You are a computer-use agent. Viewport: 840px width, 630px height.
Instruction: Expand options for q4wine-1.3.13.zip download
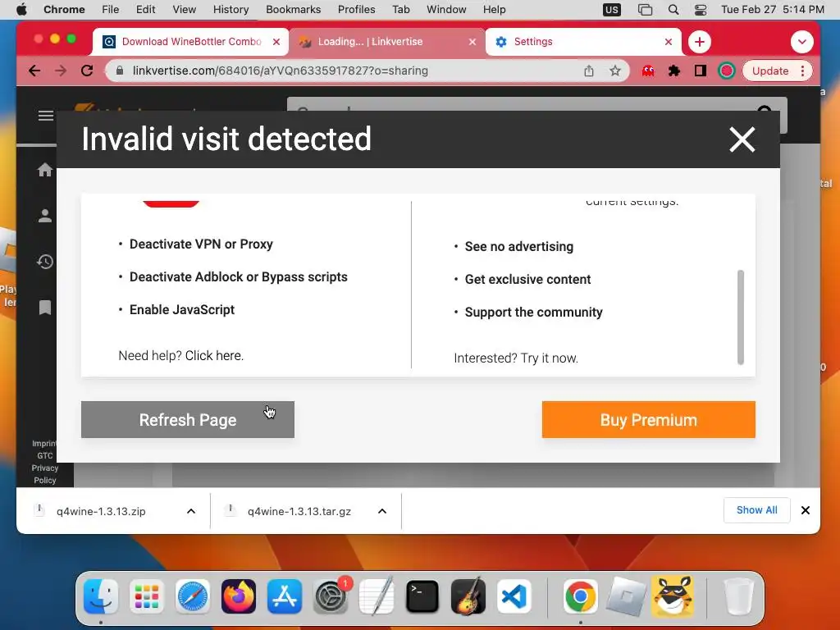[190, 511]
